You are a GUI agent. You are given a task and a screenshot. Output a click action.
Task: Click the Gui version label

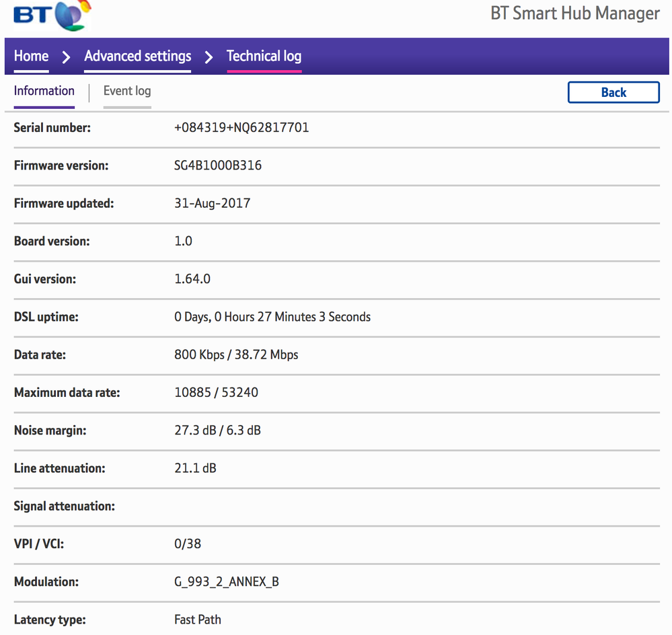pyautogui.click(x=45, y=279)
